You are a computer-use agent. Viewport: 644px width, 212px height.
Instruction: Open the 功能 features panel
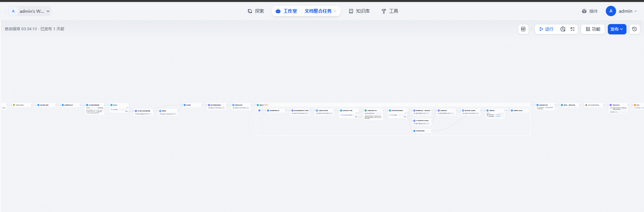593,29
